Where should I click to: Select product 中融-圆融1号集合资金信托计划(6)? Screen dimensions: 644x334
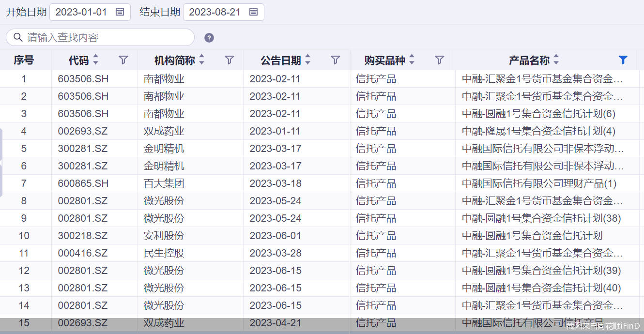click(539, 114)
